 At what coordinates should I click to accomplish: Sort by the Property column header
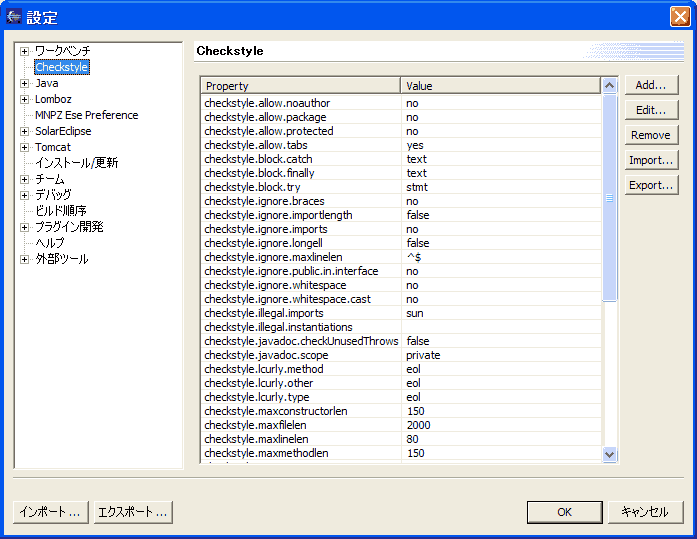pyautogui.click(x=300, y=86)
